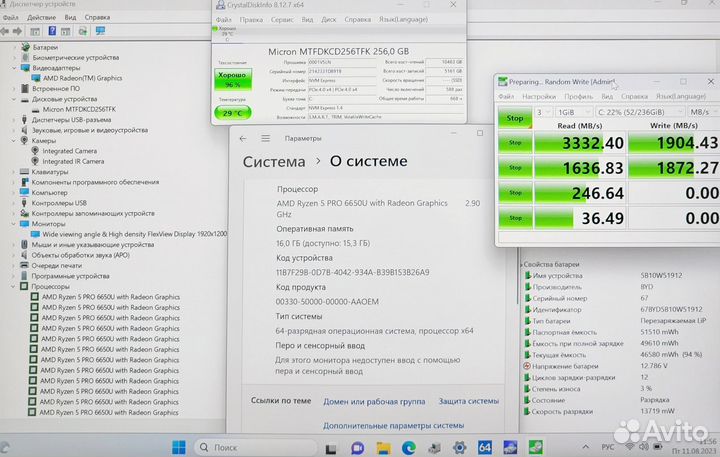Expand the Биометрические устройства node
Image resolution: width=720 pixels, height=457 pixels.
pyautogui.click(x=14, y=57)
